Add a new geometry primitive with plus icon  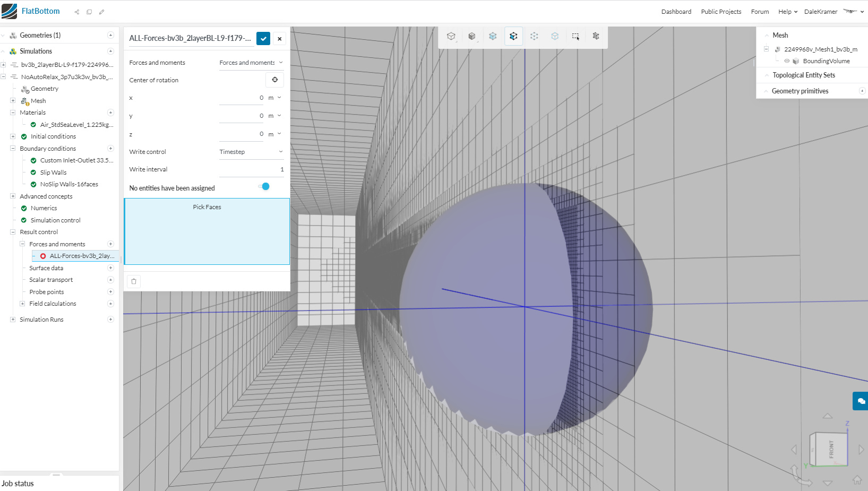click(862, 91)
